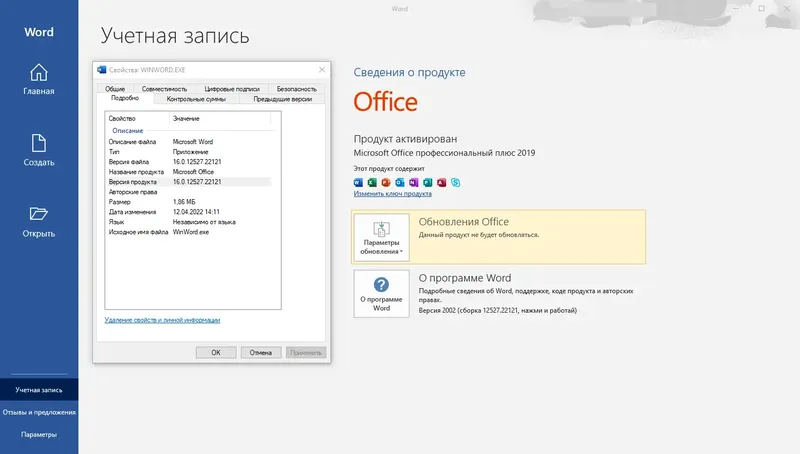Click the Excel app icon under product contents

pyautogui.click(x=372, y=183)
